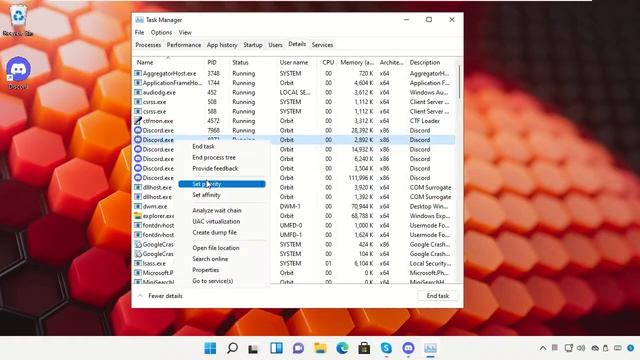
Task: Select Search online entry
Action: coord(210,259)
